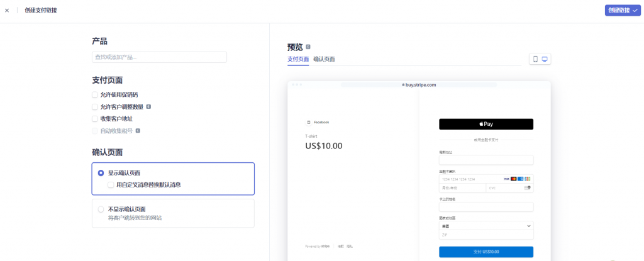
Task: Select the 显示确认页面 radio button
Action: coord(101,173)
